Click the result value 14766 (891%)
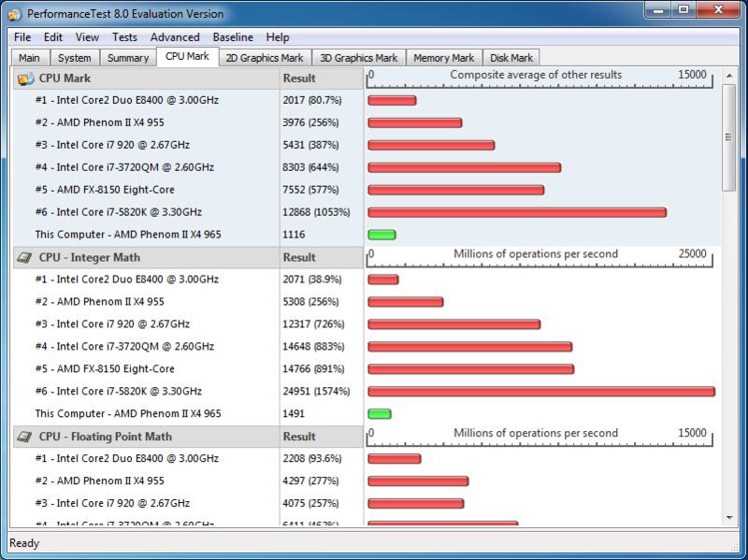The height and width of the screenshot is (560, 748). pos(313,369)
